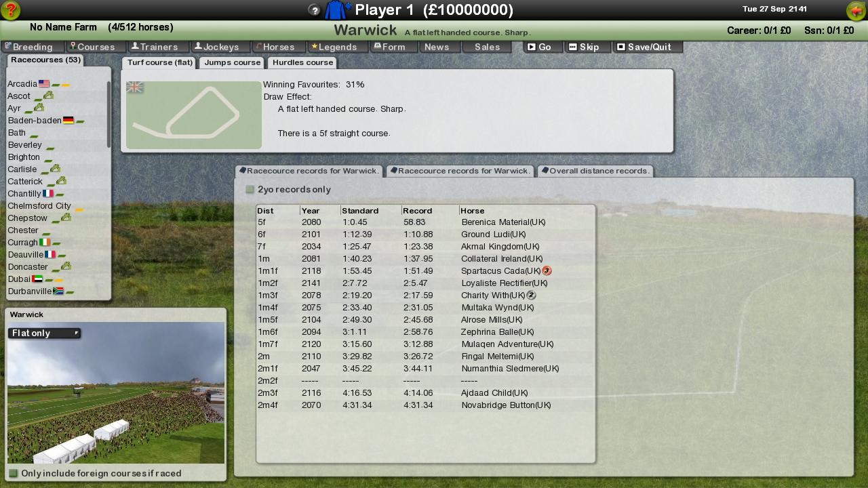This screenshot has width=868, height=488.
Task: Click the UAE flag beside Dubai
Action: (x=37, y=279)
